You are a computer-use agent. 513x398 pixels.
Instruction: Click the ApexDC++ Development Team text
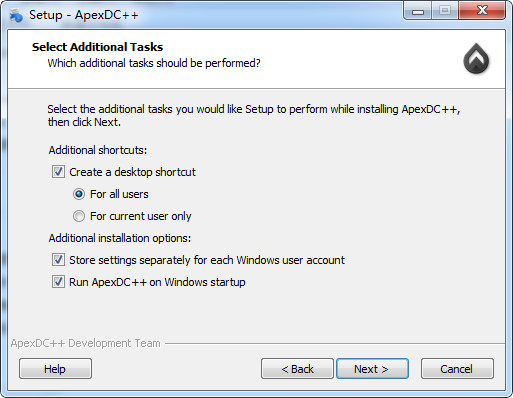(86, 343)
